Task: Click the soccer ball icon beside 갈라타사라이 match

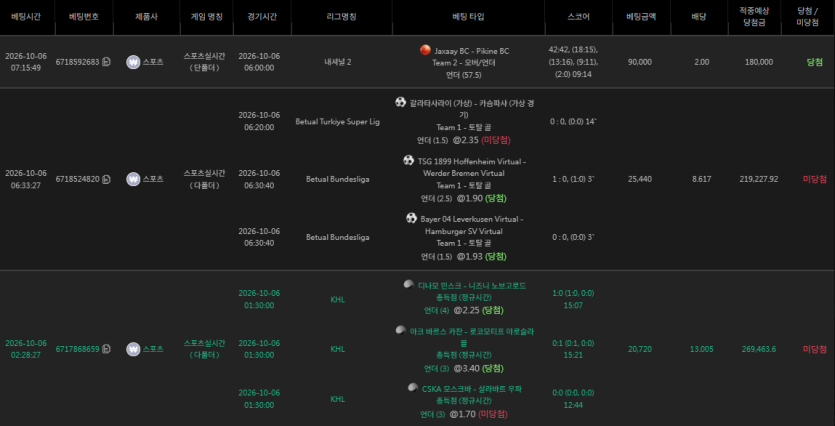Action: [400, 102]
